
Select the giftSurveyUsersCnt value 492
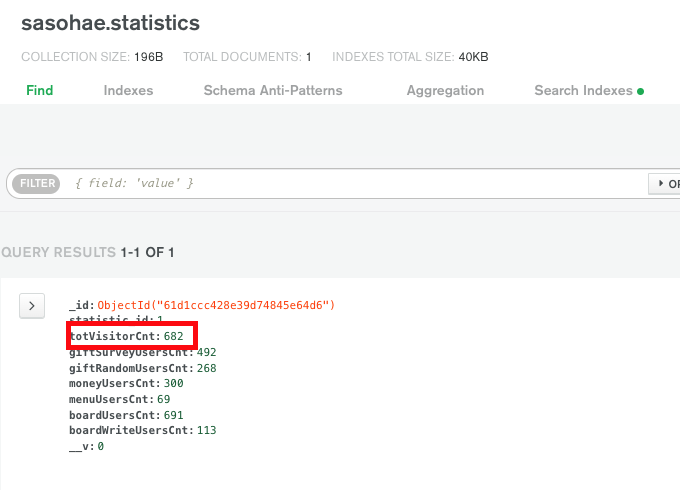[x=206, y=352]
